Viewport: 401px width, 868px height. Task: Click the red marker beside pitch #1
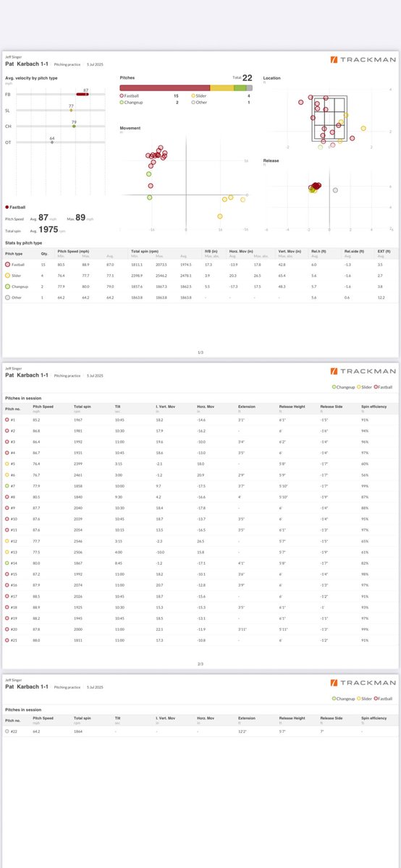(x=7, y=420)
